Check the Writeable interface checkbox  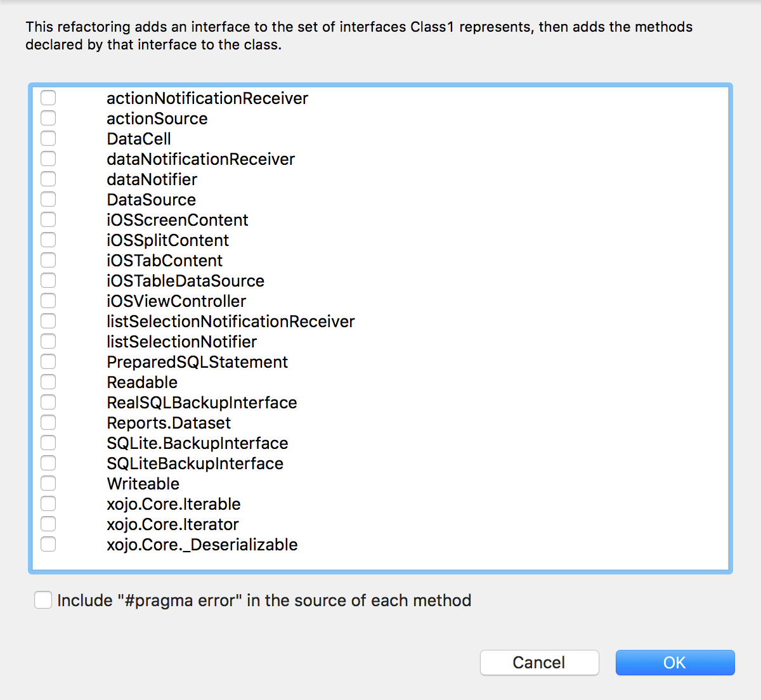tap(48, 483)
